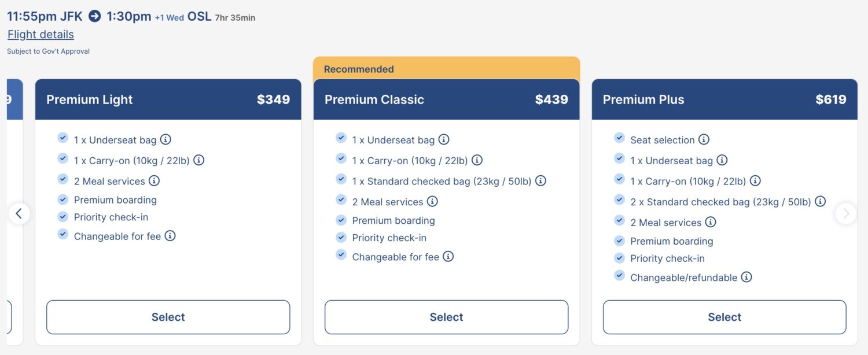
Task: Click the Premium Plus fare header
Action: click(x=724, y=99)
